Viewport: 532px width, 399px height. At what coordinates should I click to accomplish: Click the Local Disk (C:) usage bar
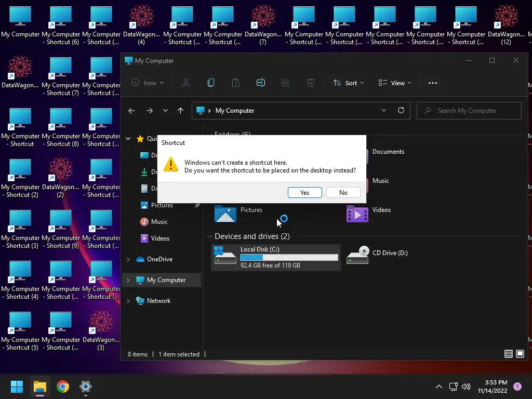[289, 258]
